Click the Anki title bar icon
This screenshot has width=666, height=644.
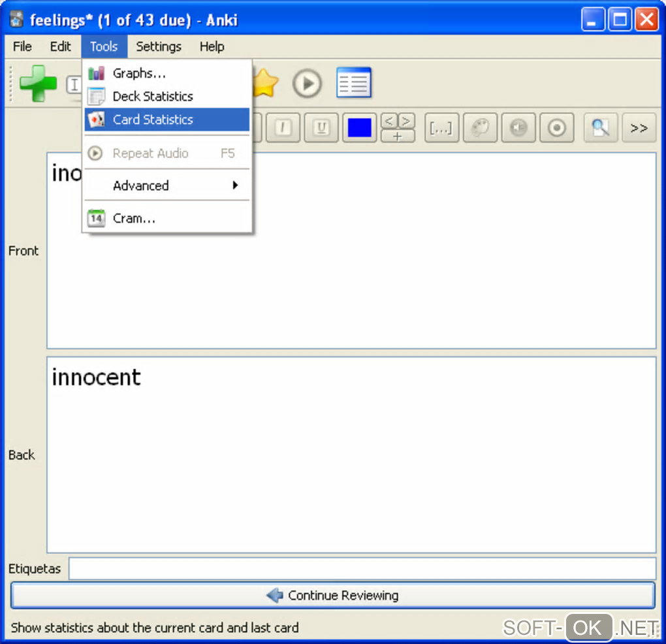tap(16, 20)
